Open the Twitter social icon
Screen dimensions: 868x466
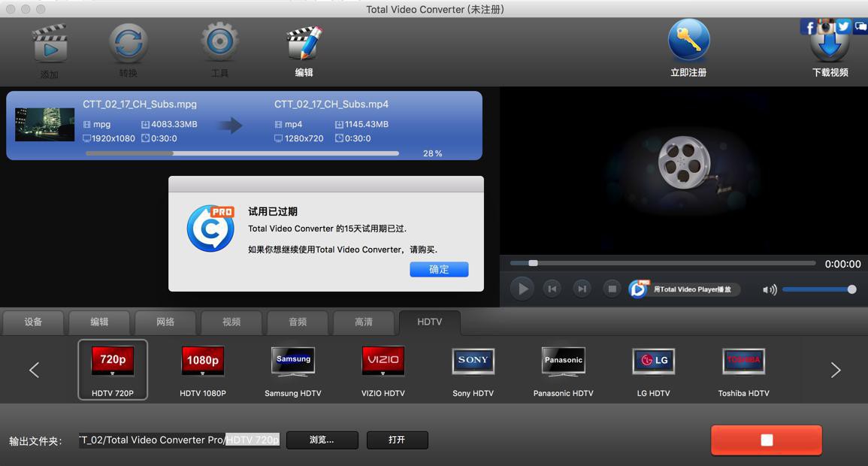pos(843,26)
